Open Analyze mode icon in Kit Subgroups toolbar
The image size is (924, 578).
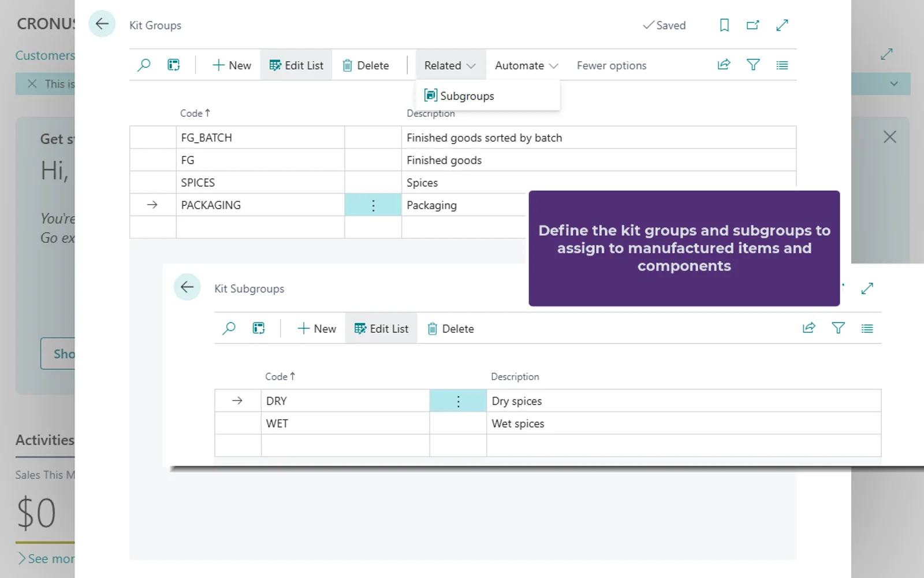click(x=259, y=328)
